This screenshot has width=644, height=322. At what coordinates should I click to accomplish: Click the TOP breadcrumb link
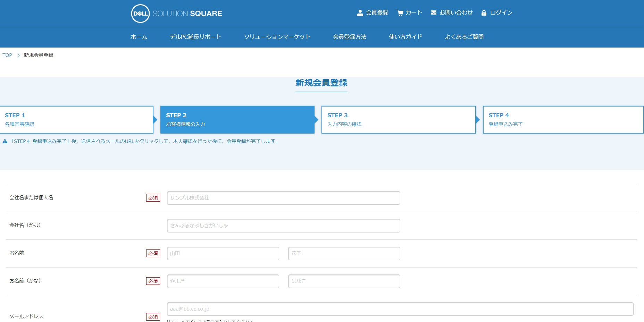[x=7, y=55]
